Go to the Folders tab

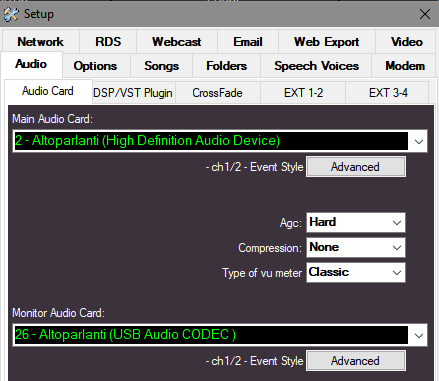226,66
